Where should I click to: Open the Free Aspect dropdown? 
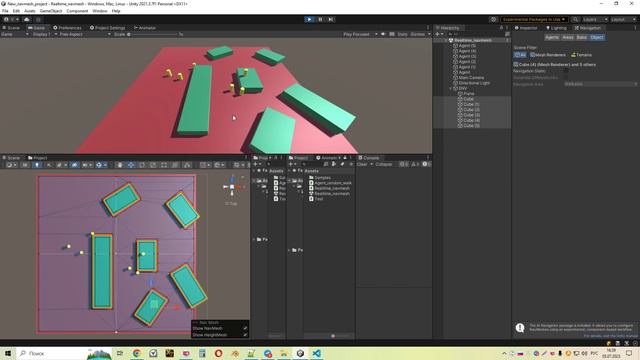(x=84, y=34)
